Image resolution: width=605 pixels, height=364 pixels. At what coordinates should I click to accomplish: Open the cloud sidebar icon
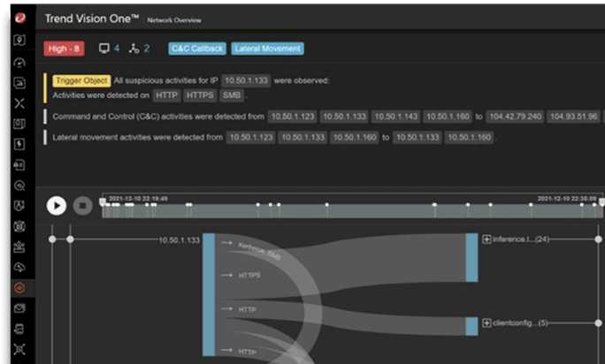(x=19, y=267)
